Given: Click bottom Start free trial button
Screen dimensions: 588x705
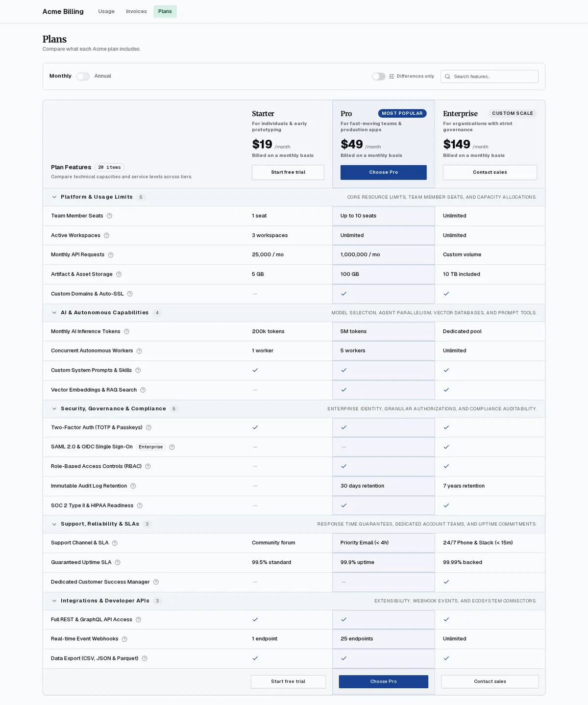Looking at the screenshot, I should pyautogui.click(x=288, y=681).
